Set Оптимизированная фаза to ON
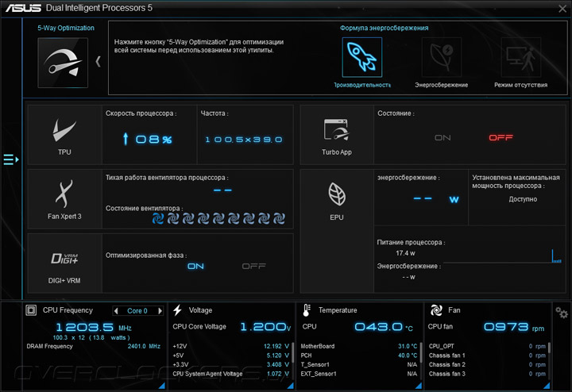The height and width of the screenshot is (392, 572). point(195,267)
